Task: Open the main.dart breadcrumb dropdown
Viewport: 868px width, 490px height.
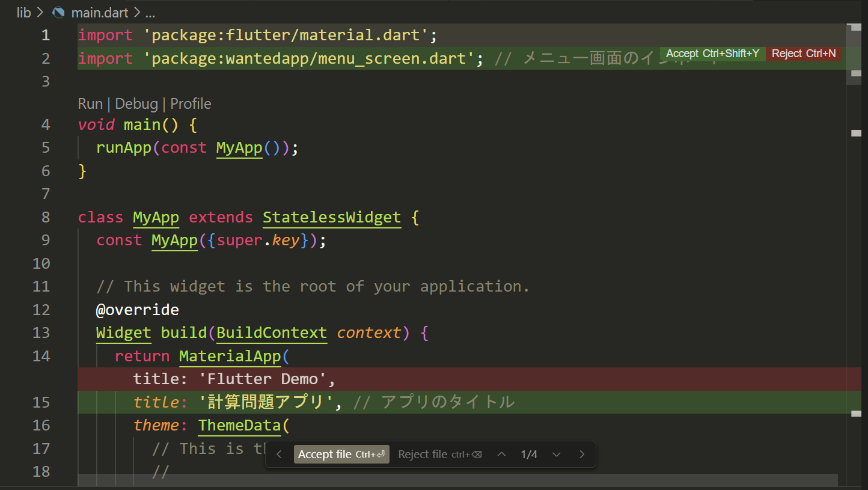Action: [x=100, y=13]
